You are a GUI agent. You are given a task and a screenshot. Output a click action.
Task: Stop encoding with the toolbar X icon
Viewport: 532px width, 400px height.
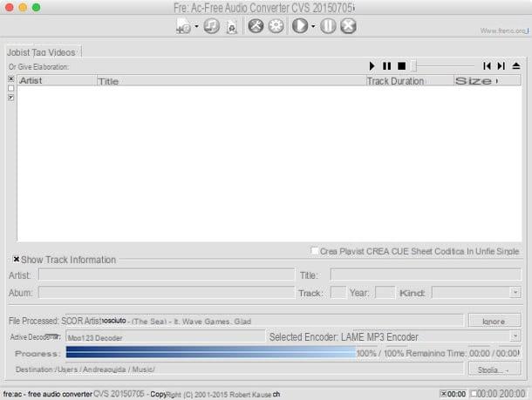349,26
